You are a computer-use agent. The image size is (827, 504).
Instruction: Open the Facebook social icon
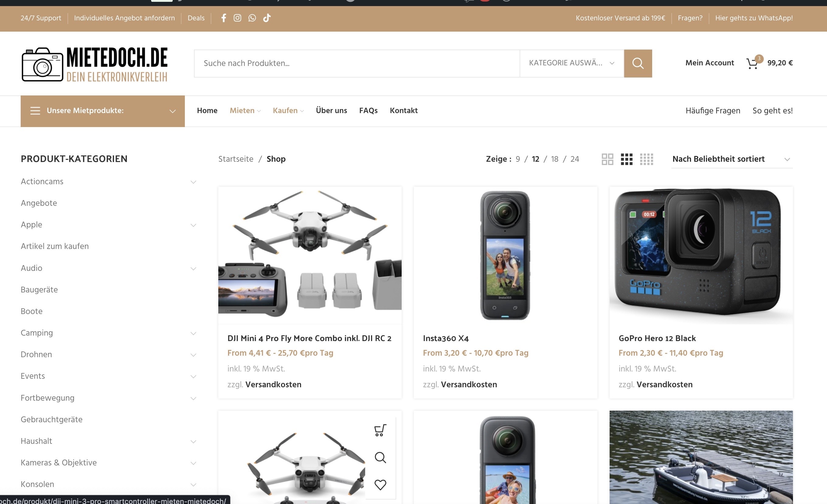[x=223, y=18]
